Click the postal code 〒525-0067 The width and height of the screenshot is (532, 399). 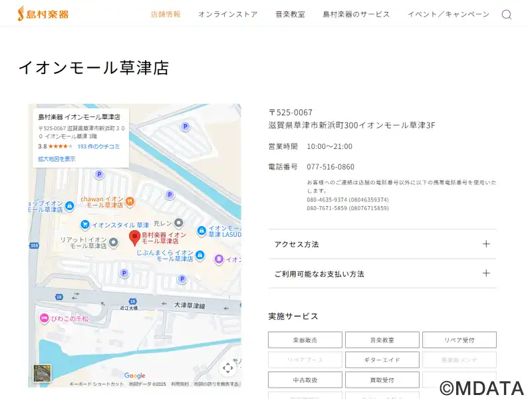pyautogui.click(x=291, y=112)
